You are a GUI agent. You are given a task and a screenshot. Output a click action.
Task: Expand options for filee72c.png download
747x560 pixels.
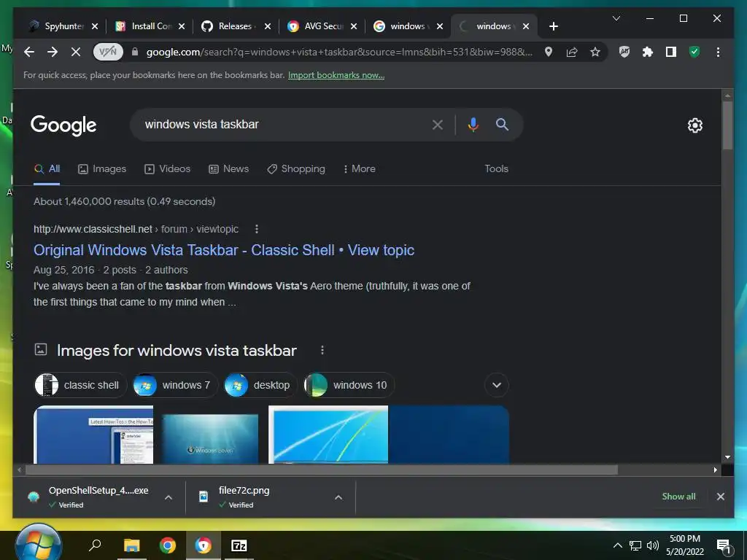(338, 497)
